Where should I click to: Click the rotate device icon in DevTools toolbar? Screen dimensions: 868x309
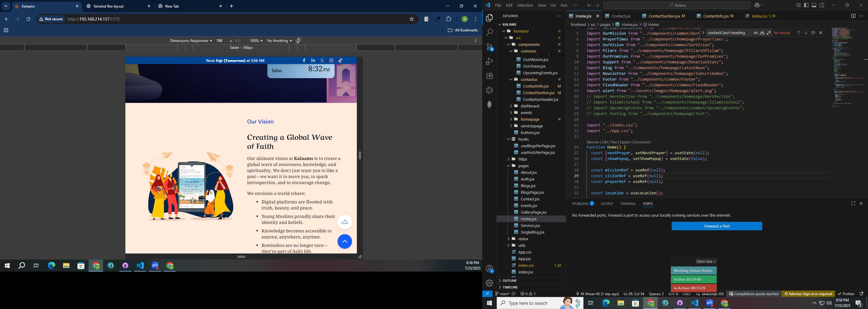click(298, 40)
